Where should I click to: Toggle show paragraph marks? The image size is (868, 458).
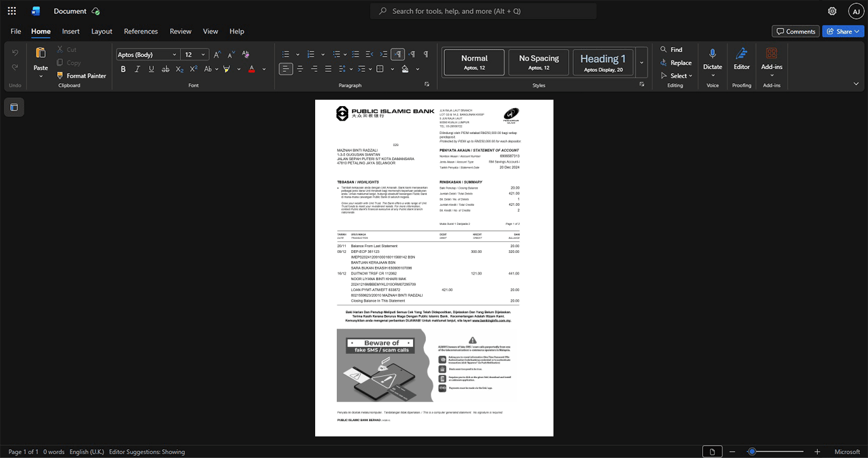click(x=426, y=54)
